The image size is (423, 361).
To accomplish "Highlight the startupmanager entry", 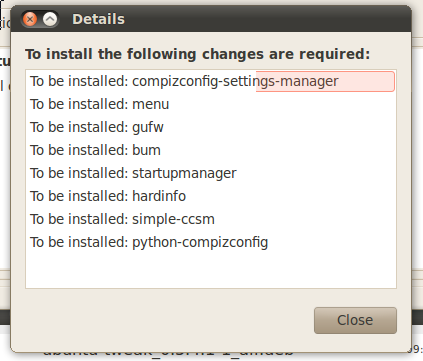I will coord(211,173).
